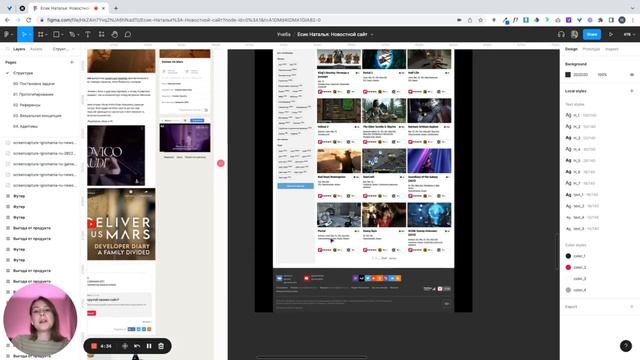This screenshot has height=360, width=640.
Task: Click the pink comment pin on canvas
Action: point(221,163)
